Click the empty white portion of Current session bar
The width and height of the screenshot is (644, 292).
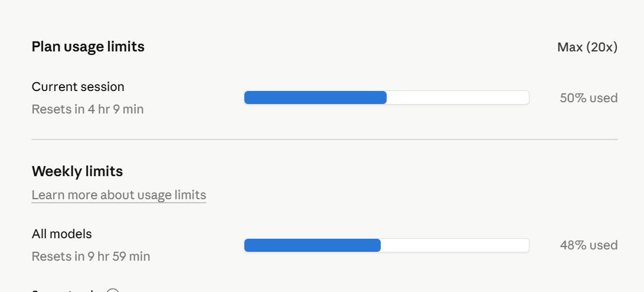458,98
